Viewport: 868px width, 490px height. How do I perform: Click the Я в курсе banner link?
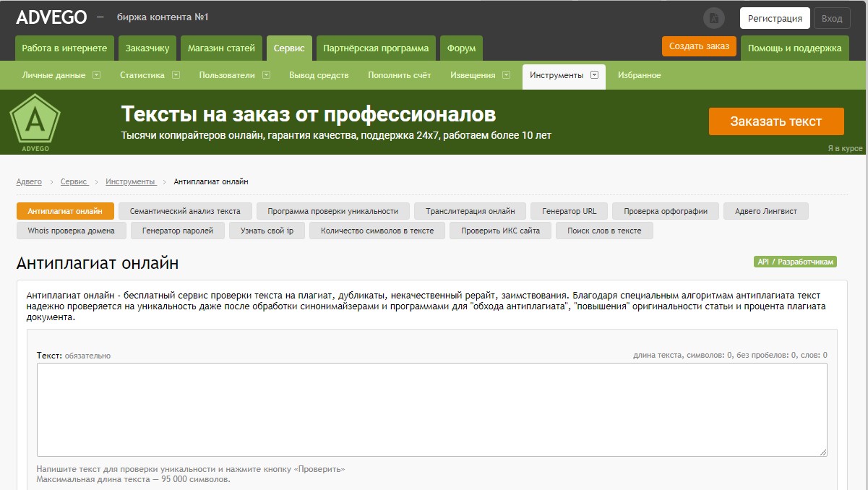(845, 148)
